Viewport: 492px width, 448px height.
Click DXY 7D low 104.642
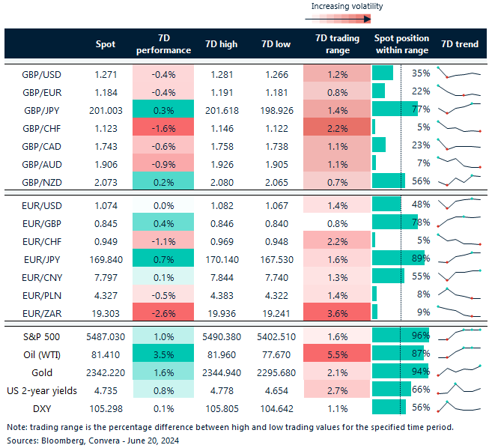(276, 409)
